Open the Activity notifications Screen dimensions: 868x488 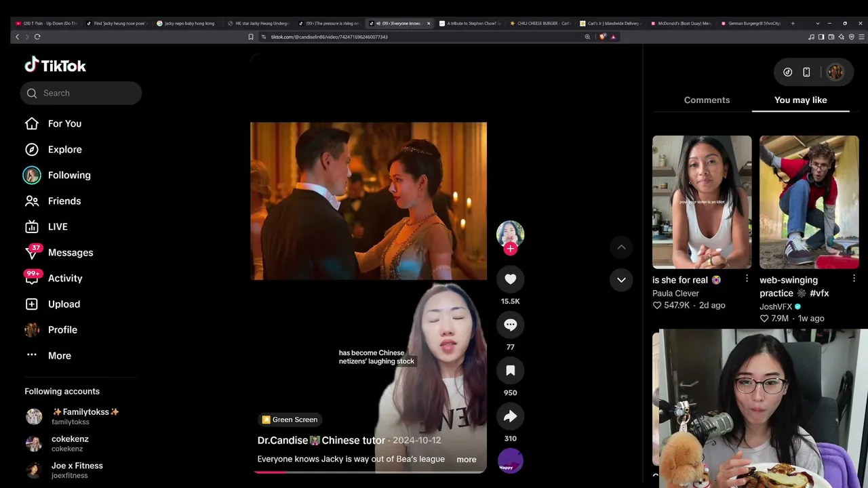coord(53,278)
